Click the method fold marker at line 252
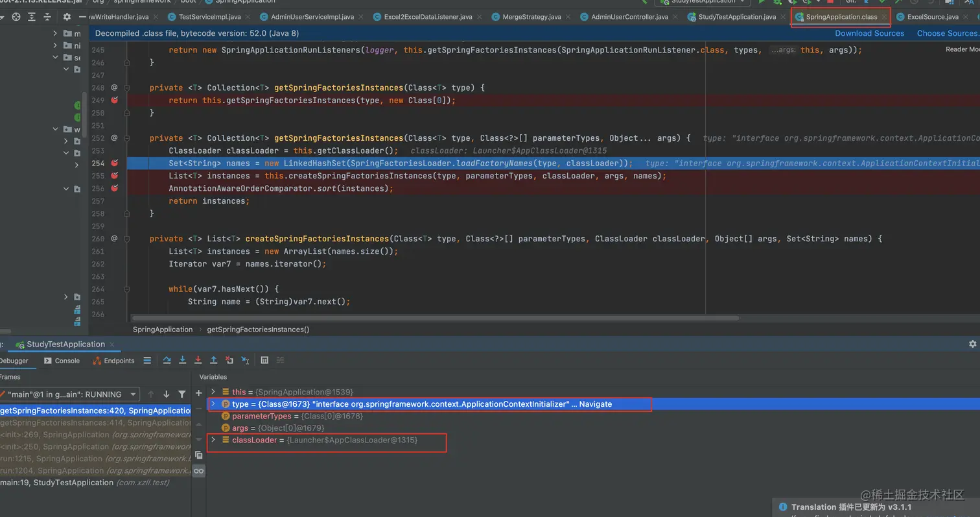Screen dimensions: 980x517 (x=127, y=138)
